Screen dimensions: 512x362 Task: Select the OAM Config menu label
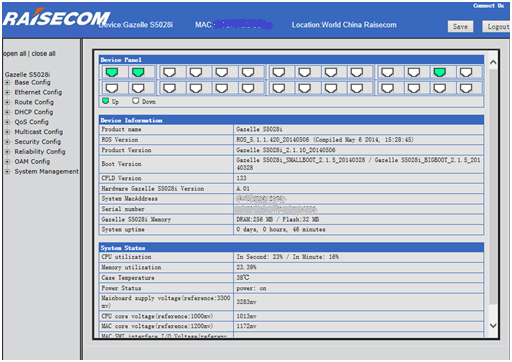[32, 162]
